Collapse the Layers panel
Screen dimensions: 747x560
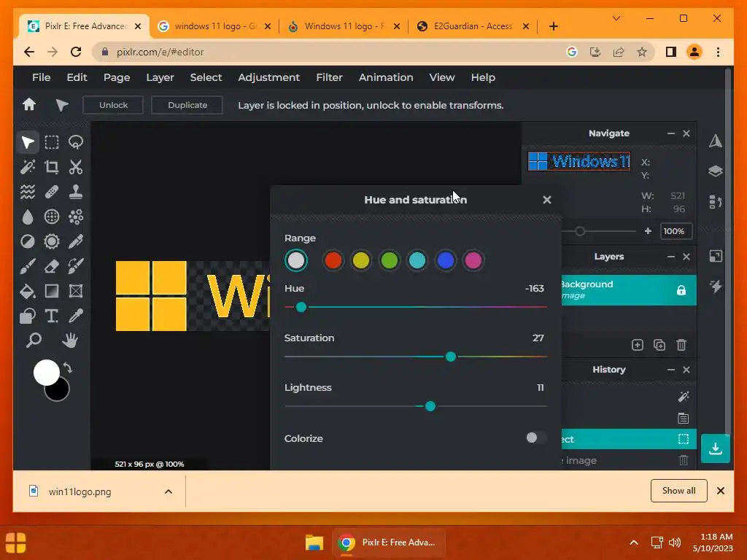[671, 257]
